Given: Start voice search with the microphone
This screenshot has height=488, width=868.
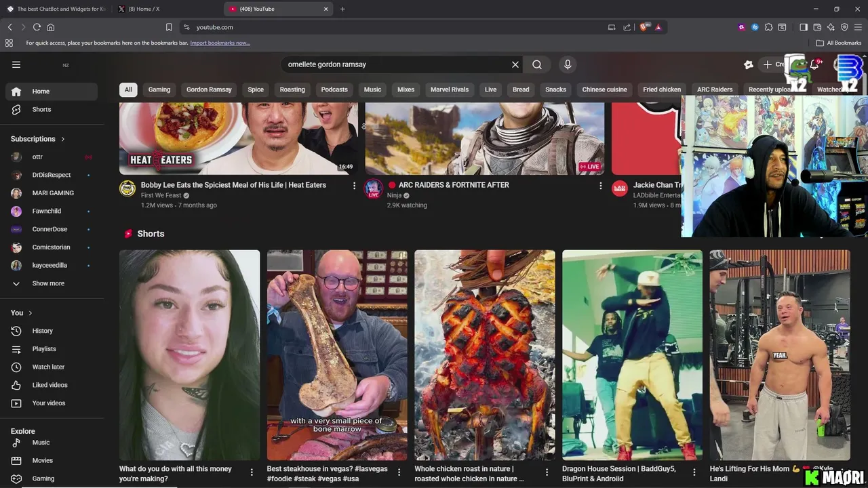Looking at the screenshot, I should [x=568, y=64].
